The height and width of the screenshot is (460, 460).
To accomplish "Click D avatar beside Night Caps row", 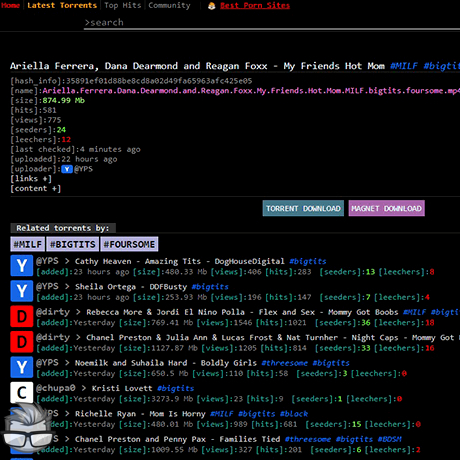I will 22,342.
